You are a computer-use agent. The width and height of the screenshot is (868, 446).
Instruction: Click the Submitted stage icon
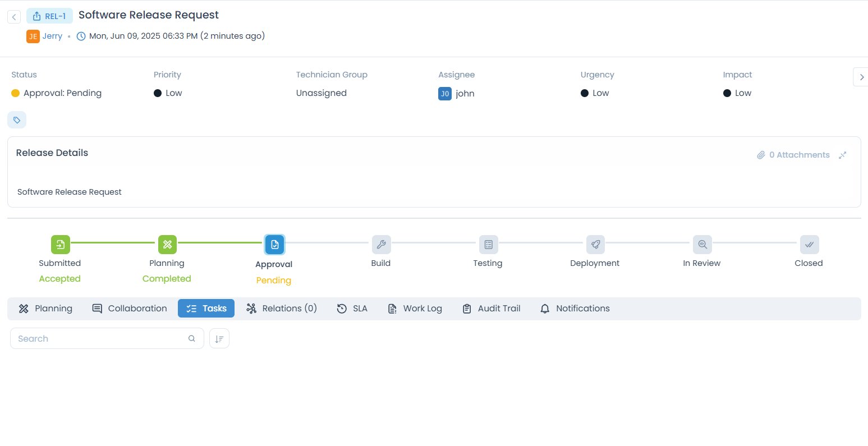(x=60, y=244)
